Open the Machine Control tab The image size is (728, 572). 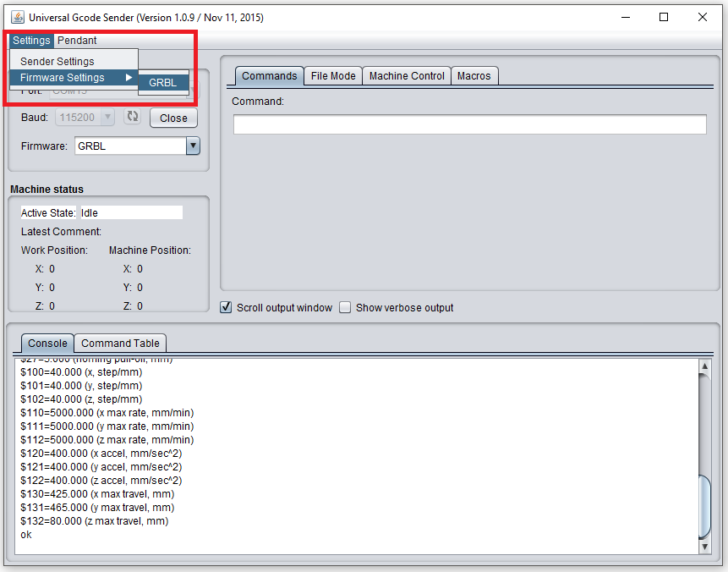pos(407,76)
